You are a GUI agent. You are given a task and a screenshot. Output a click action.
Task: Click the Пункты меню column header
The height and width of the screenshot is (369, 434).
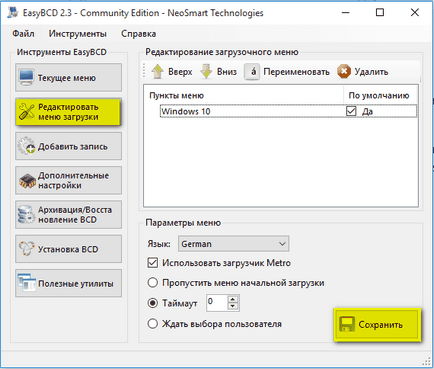(x=246, y=96)
